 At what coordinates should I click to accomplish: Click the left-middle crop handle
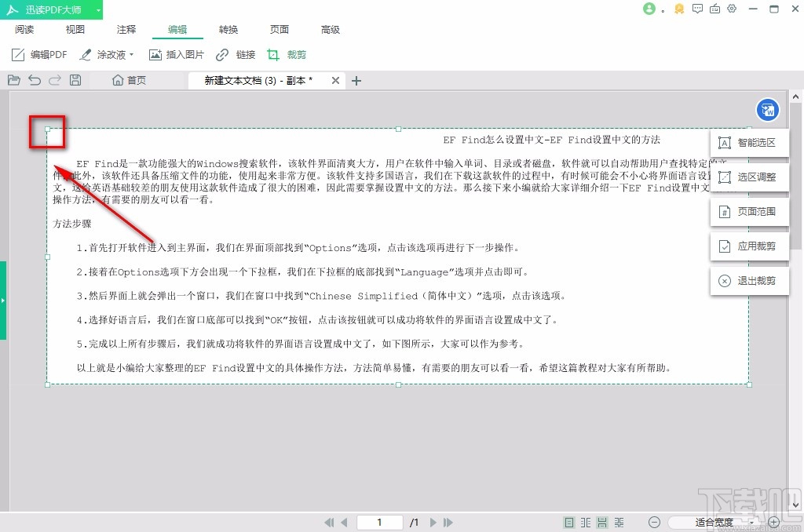coord(48,257)
